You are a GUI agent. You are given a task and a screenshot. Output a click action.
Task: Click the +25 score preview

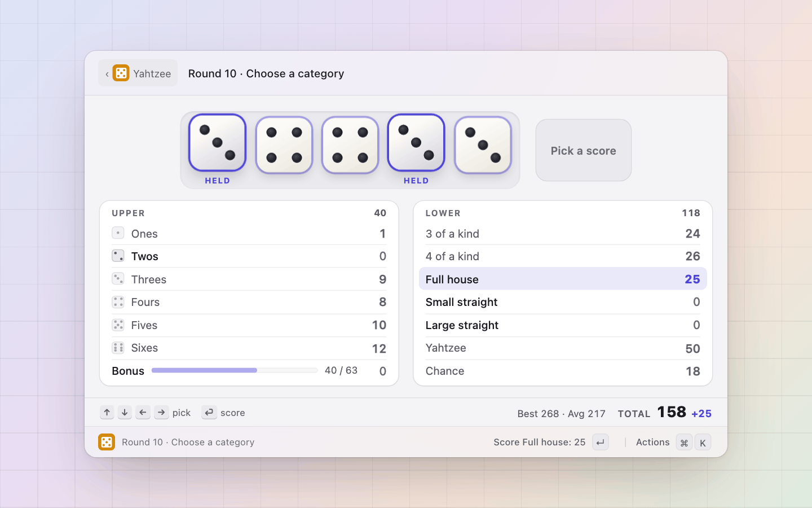click(701, 414)
